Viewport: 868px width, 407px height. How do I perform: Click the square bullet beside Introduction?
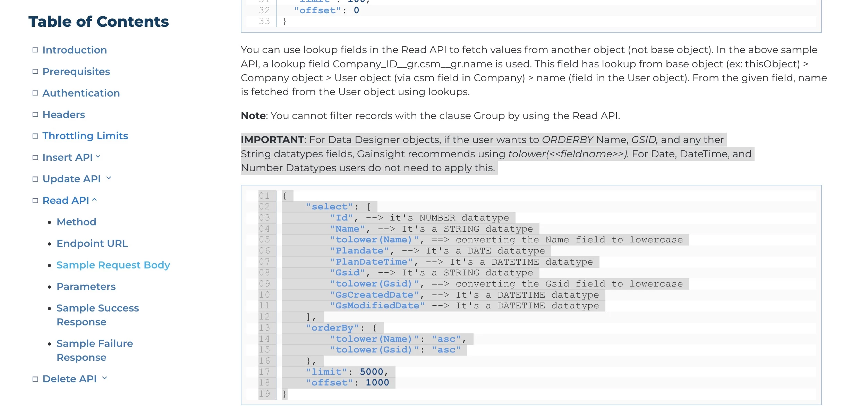coord(35,50)
